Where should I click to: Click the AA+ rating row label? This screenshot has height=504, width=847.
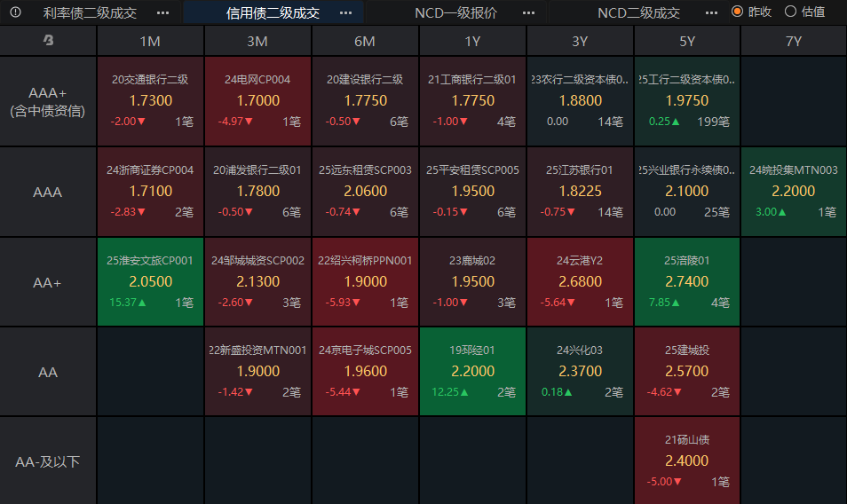[x=48, y=282]
